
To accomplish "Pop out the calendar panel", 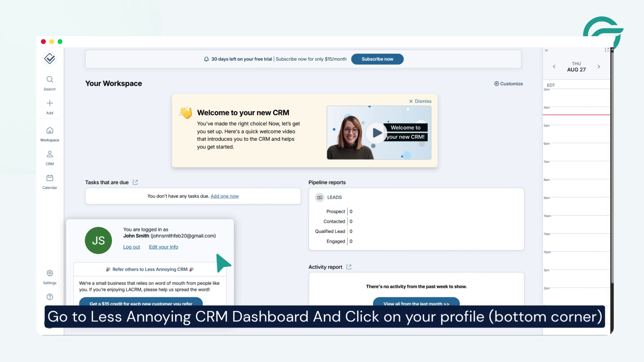I will tap(607, 50).
